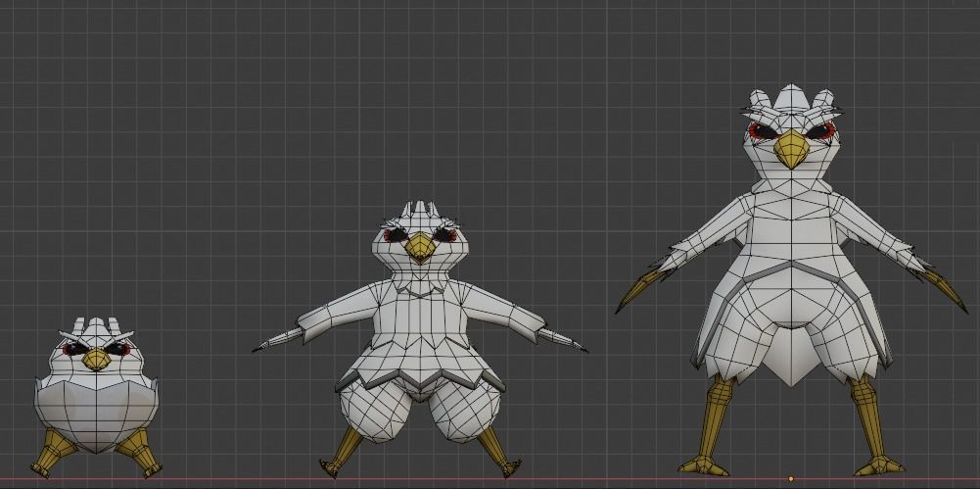Select the small round chick model
Viewport: 980px width, 489px height.
96,398
